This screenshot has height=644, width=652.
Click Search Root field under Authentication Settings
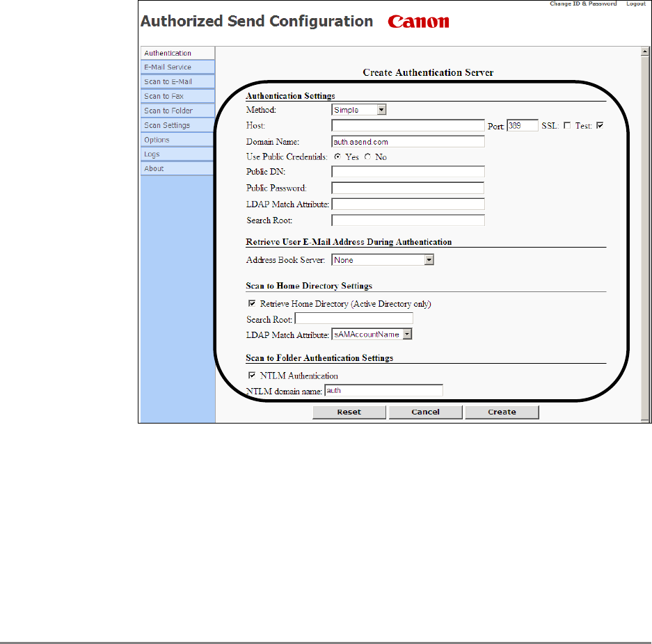(408, 220)
